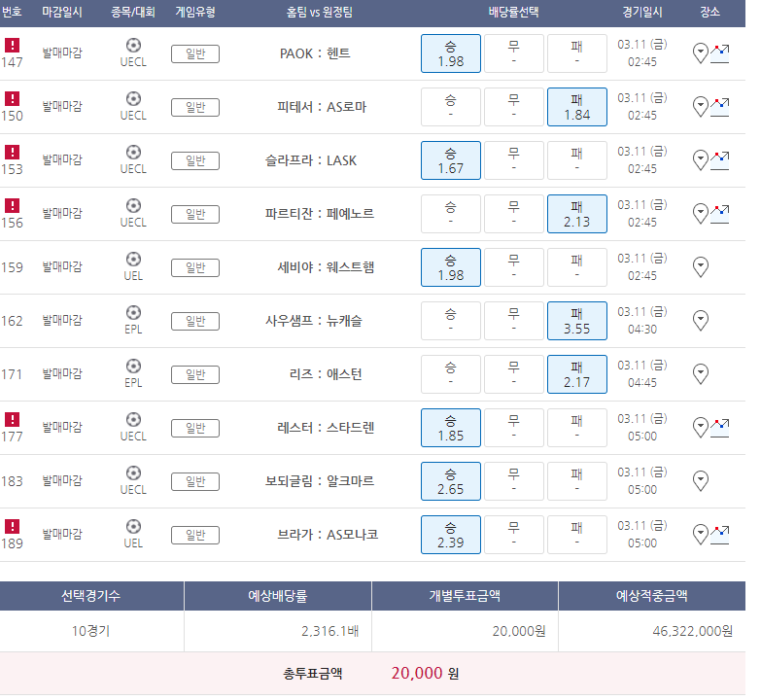Toggle 패 1.84 pick for AS로마 match
The height and width of the screenshot is (700, 761).
(x=576, y=107)
